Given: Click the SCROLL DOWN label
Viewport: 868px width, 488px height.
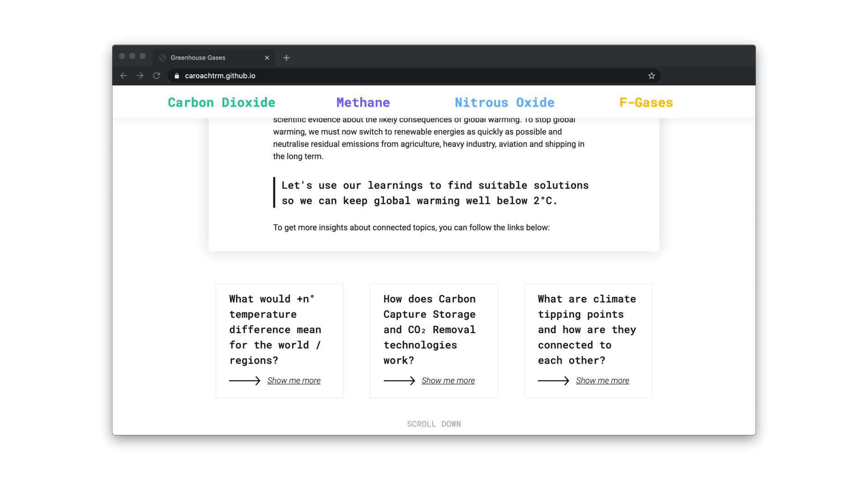Looking at the screenshot, I should click(434, 424).
